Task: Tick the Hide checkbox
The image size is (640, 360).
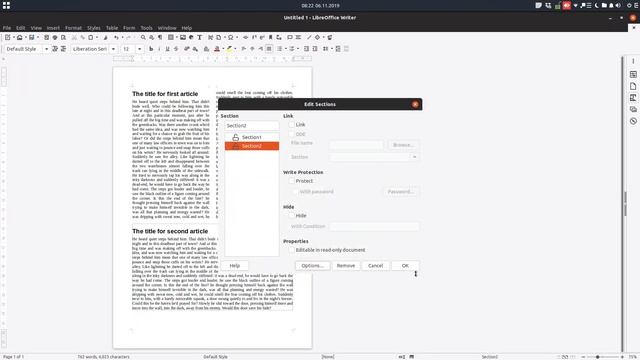Action: (x=291, y=216)
